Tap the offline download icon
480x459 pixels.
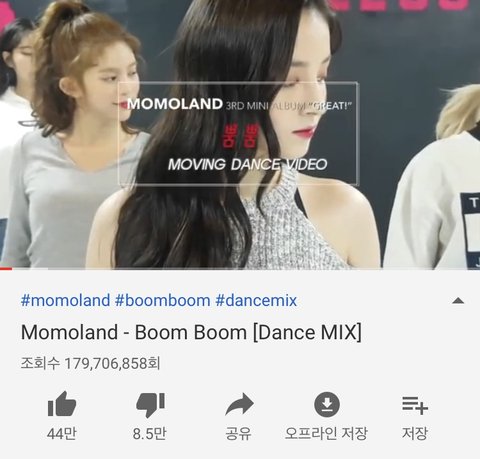[327, 404]
